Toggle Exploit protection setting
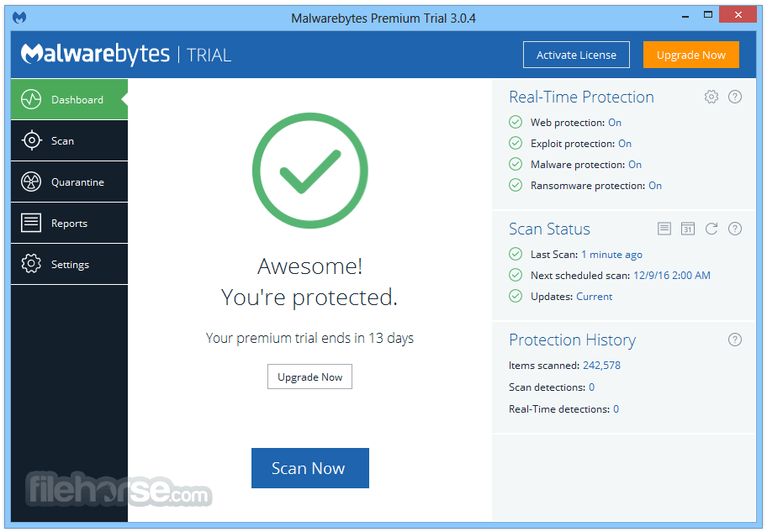 click(624, 143)
